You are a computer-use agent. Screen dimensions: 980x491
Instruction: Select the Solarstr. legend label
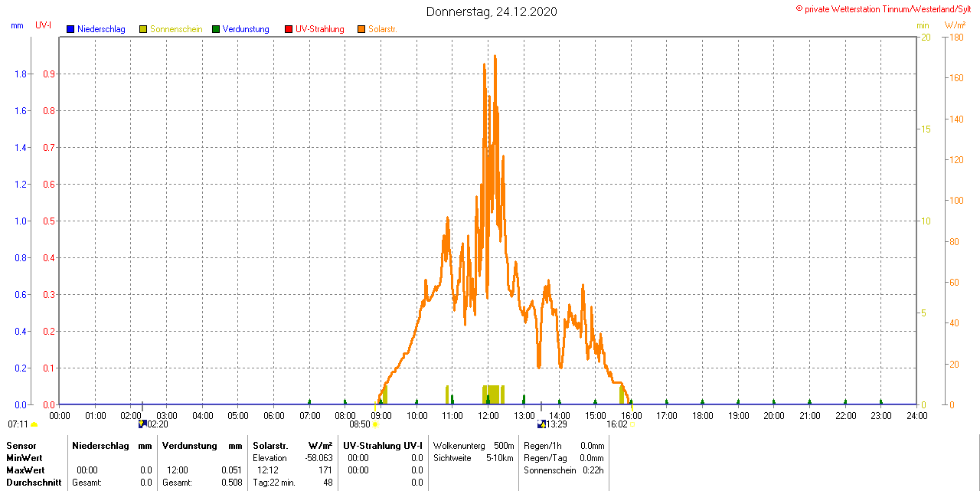point(382,29)
